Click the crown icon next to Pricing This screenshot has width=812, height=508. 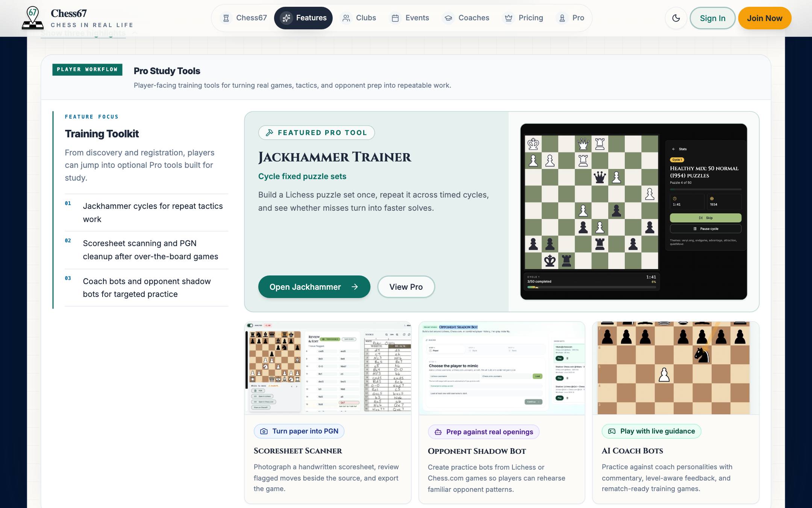pyautogui.click(x=508, y=18)
